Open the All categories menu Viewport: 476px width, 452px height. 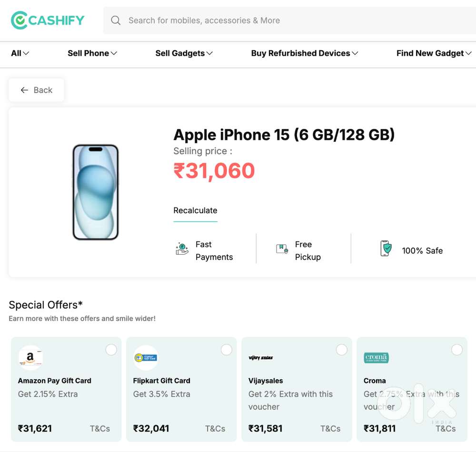tap(20, 53)
